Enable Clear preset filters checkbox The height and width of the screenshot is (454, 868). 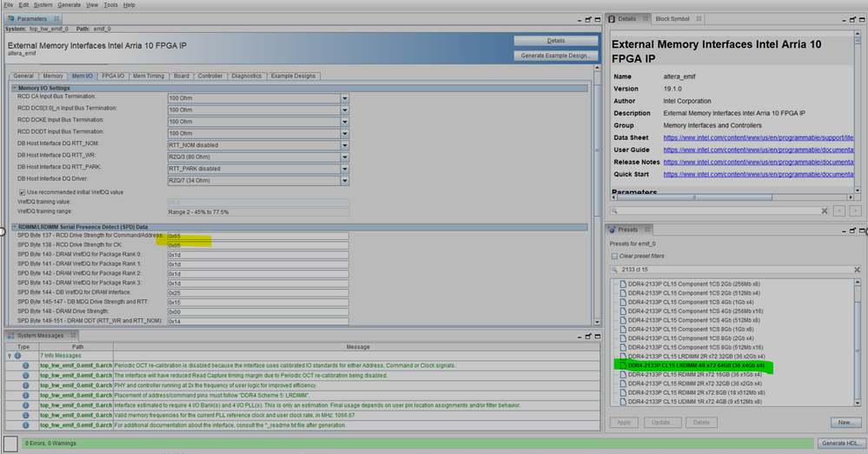[613, 257]
